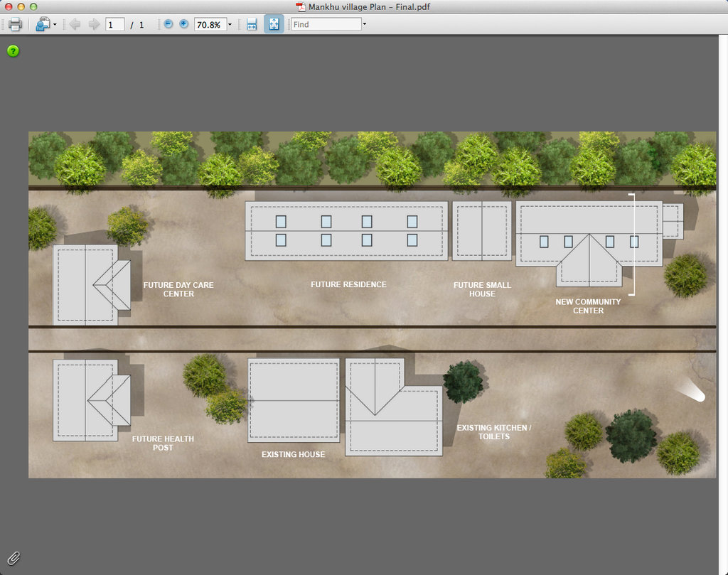Viewport: 728px width, 575px height.
Task: Click the "FUTURE DAY CARE CENTER" label
Action: coord(178,289)
